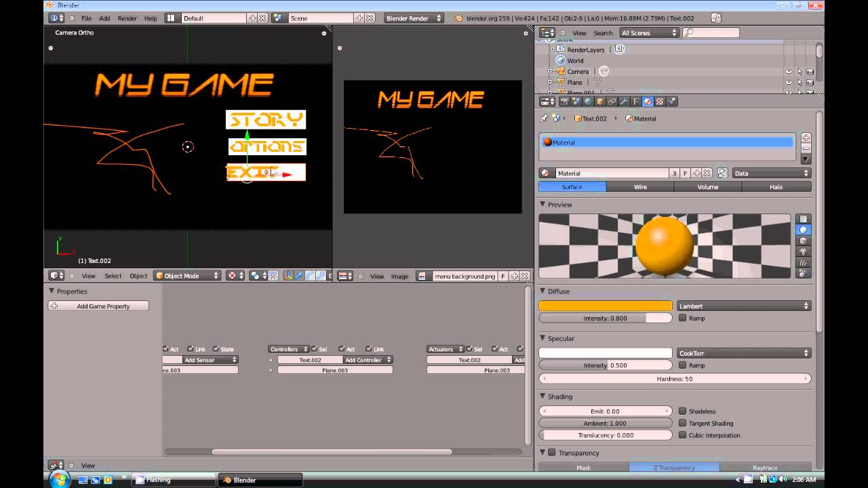868x488 pixels.
Task: Select the cube preview type icon
Action: [x=804, y=241]
